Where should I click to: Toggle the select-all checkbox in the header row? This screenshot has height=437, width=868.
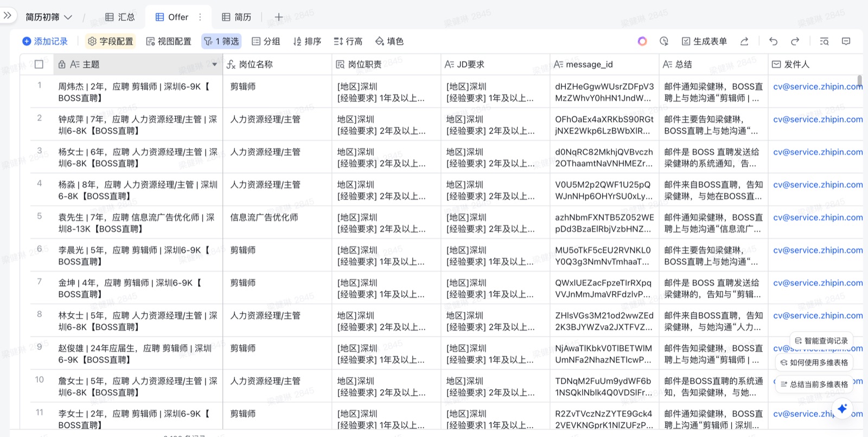click(x=39, y=64)
